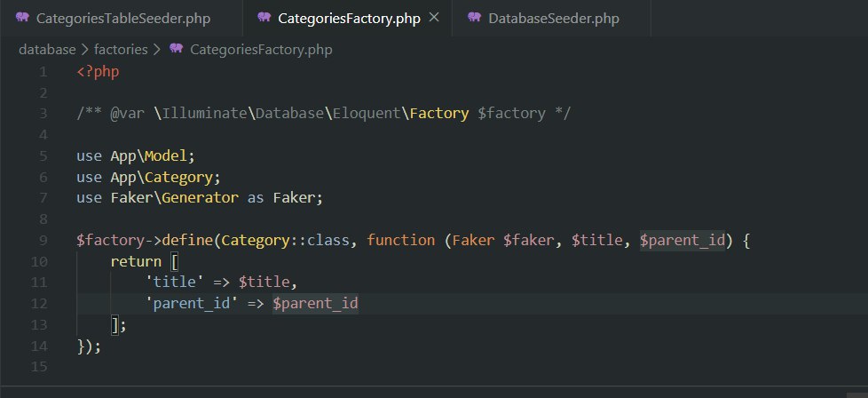Click the $faker parameter
This screenshot has height=398, width=868.
point(529,241)
